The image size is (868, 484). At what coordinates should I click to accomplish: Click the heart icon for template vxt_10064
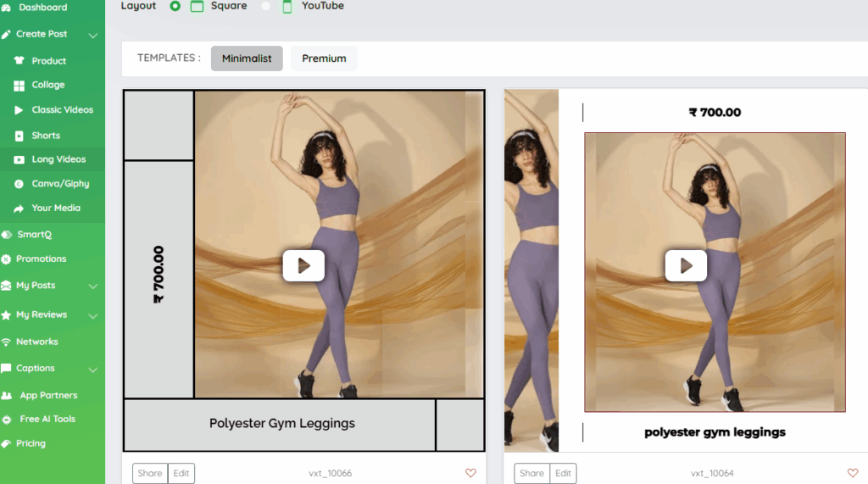tap(853, 473)
